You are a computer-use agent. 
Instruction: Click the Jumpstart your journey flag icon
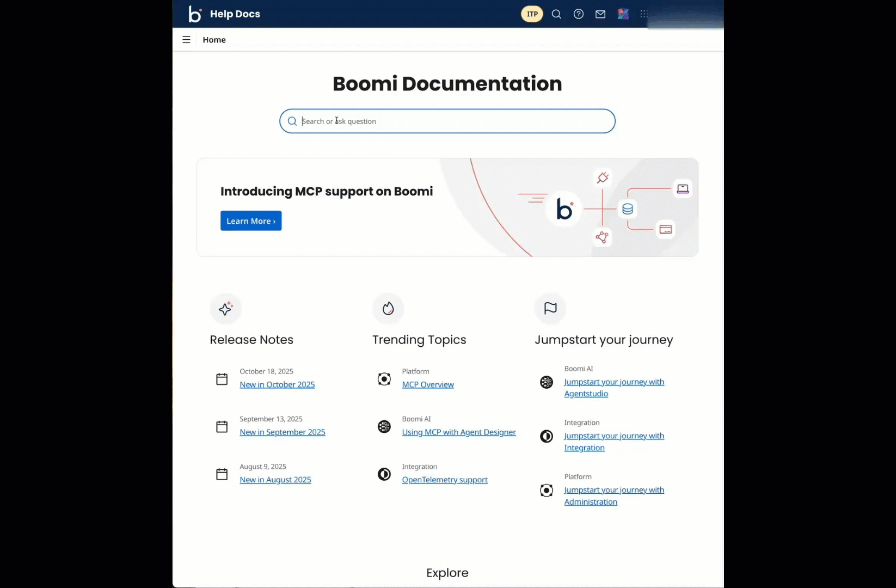coord(550,309)
